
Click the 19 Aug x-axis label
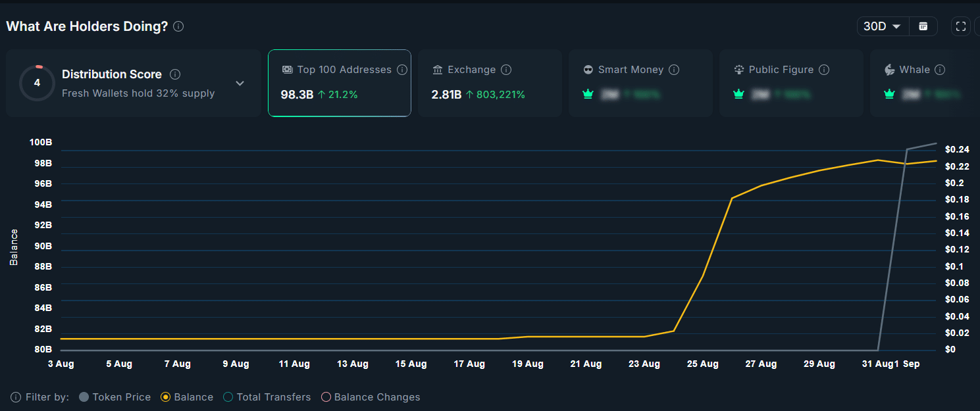point(528,364)
